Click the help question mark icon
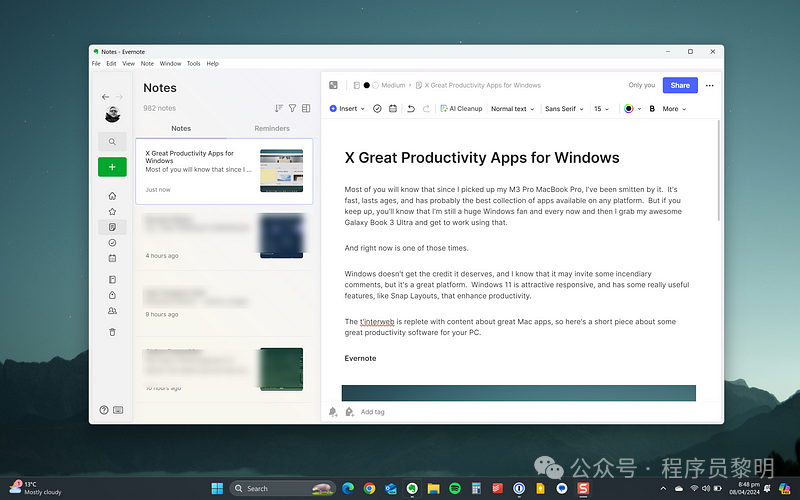Screen dimensions: 800x500 104,410
